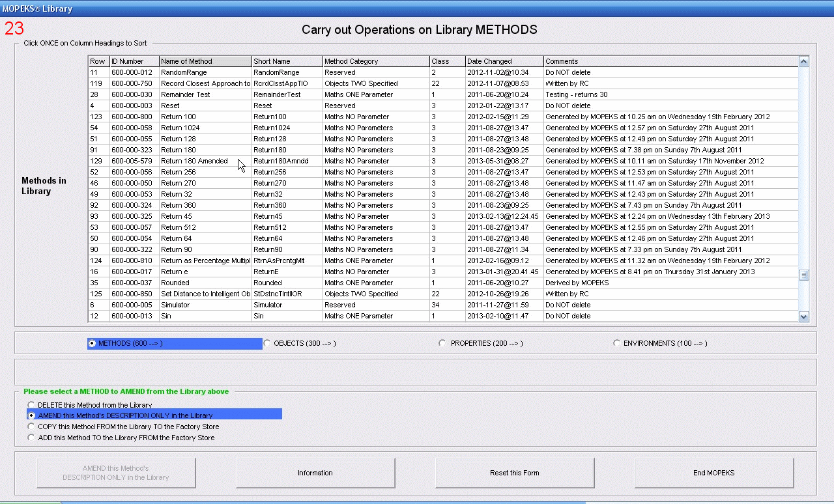Click date '2011-11-27@11.59'
This screenshot has width=834, height=504.
pyautogui.click(x=498, y=305)
